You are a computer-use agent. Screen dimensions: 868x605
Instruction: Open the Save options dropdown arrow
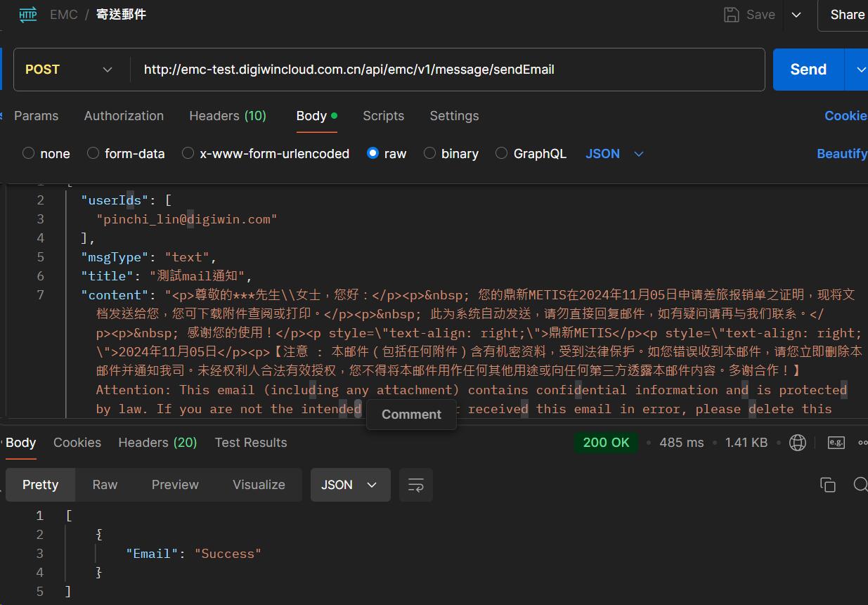796,15
